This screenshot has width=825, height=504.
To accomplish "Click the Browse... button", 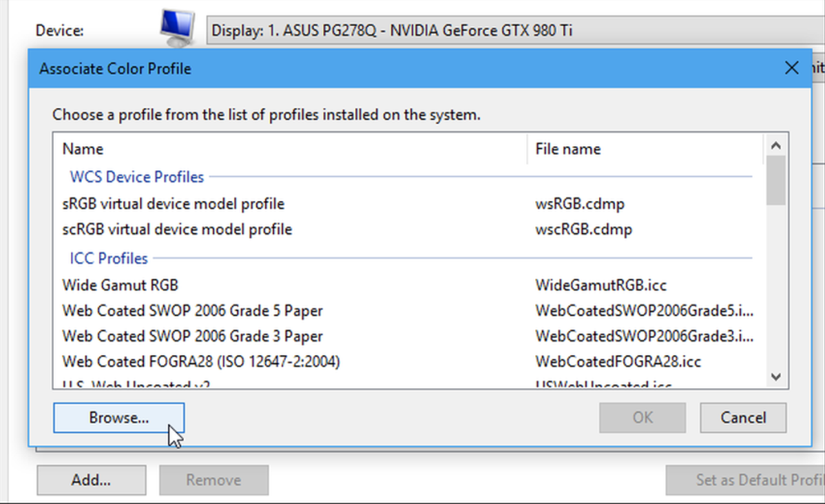I will (x=118, y=418).
